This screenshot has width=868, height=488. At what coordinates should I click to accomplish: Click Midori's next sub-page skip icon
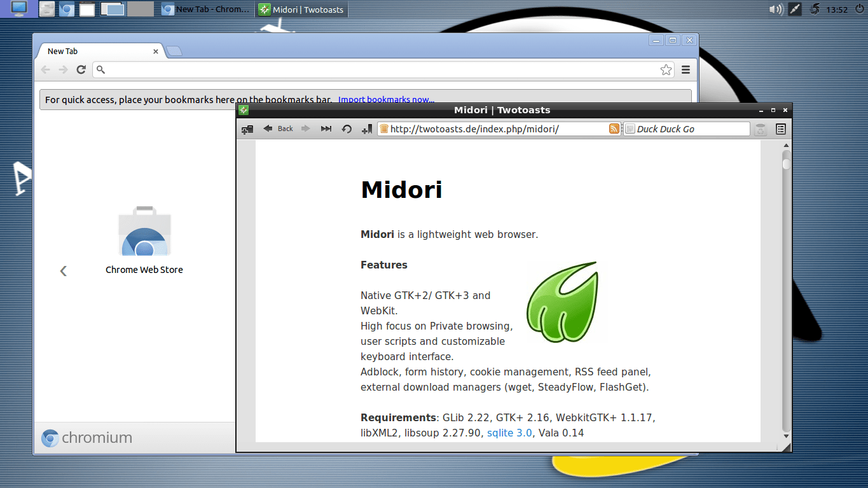(x=326, y=129)
